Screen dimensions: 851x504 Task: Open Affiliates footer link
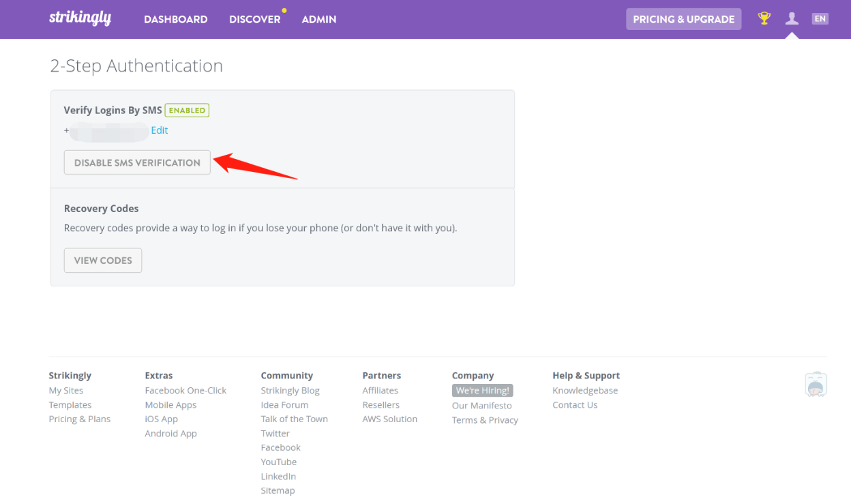380,391
